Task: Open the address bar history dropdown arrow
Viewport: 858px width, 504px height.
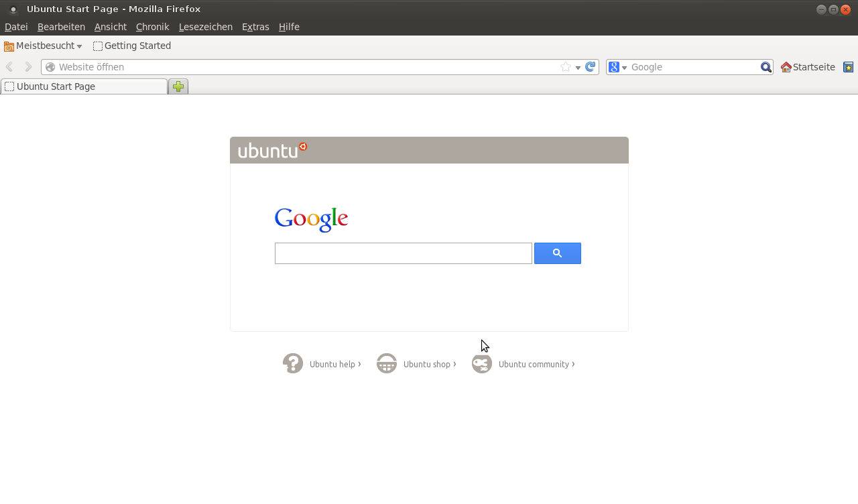Action: [578, 68]
